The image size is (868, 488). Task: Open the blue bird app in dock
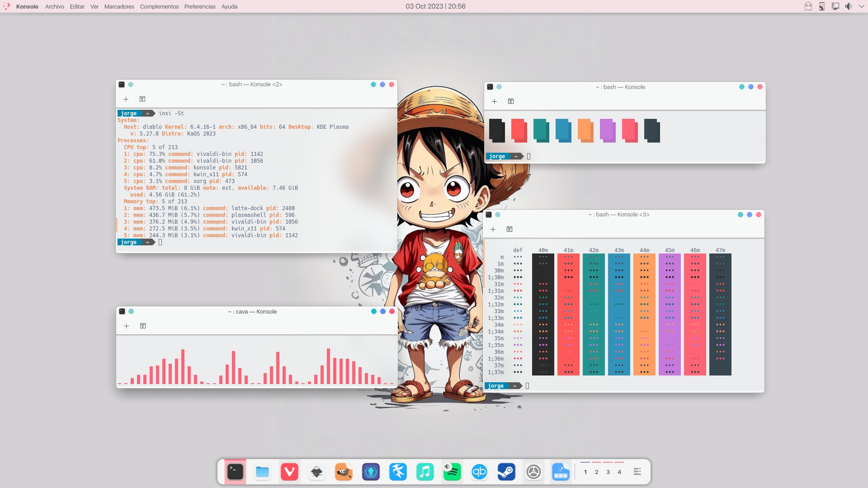[398, 472]
